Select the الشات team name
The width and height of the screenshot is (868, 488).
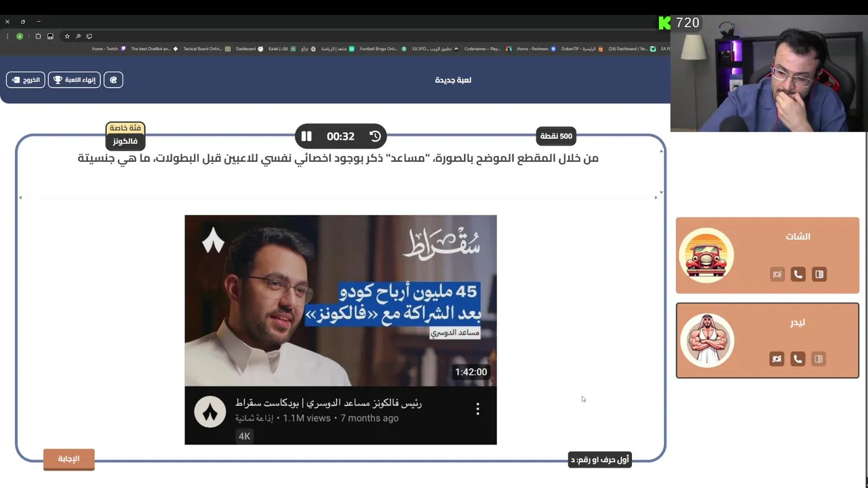pos(798,237)
